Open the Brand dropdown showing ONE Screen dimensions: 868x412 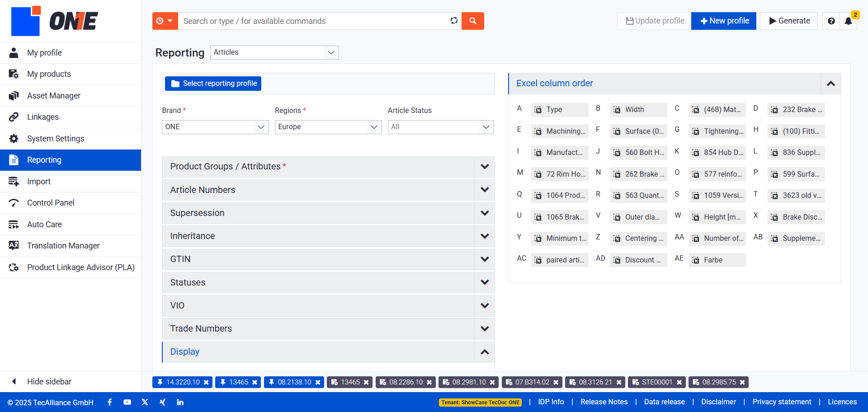coord(215,127)
